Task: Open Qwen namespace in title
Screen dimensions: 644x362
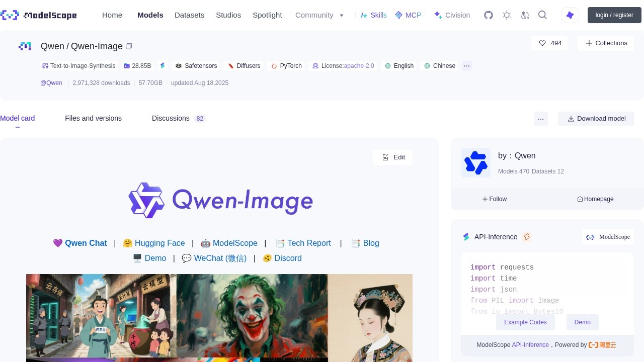Action: (52, 46)
